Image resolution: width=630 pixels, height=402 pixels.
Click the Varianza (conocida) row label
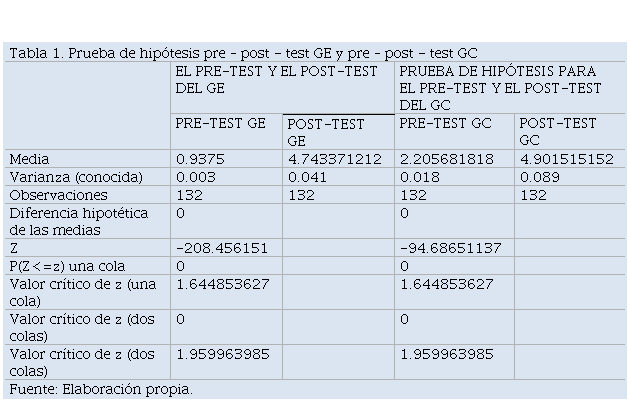[76, 177]
